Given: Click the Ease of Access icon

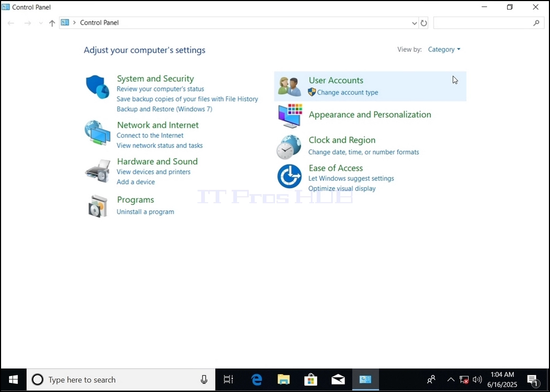Looking at the screenshot, I should pos(289,176).
